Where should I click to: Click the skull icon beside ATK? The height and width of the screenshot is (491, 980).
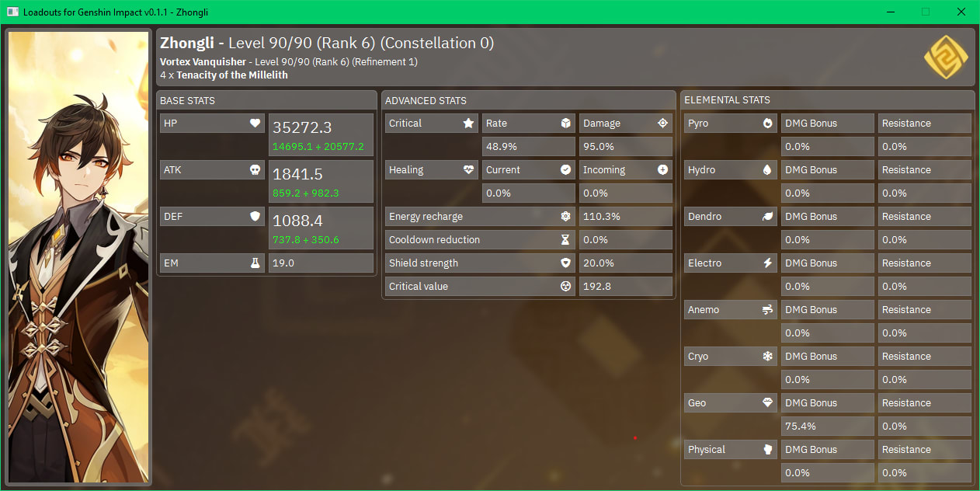coord(255,170)
